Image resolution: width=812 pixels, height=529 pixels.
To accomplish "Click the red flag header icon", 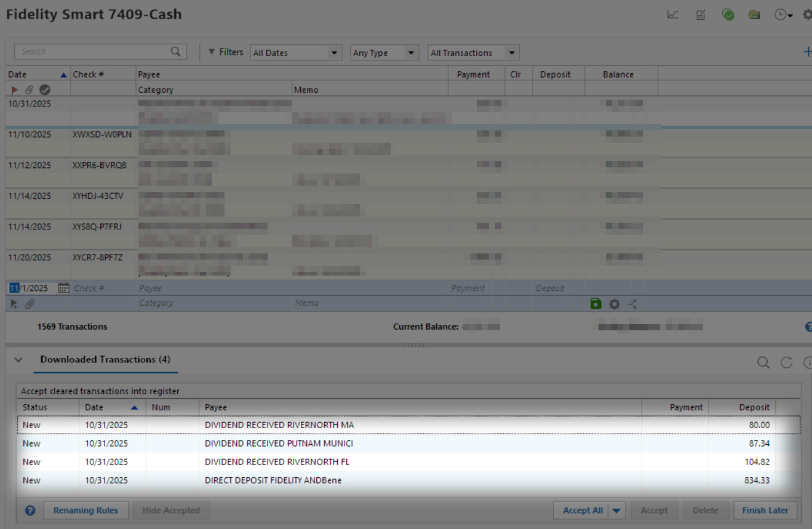I will 15,90.
